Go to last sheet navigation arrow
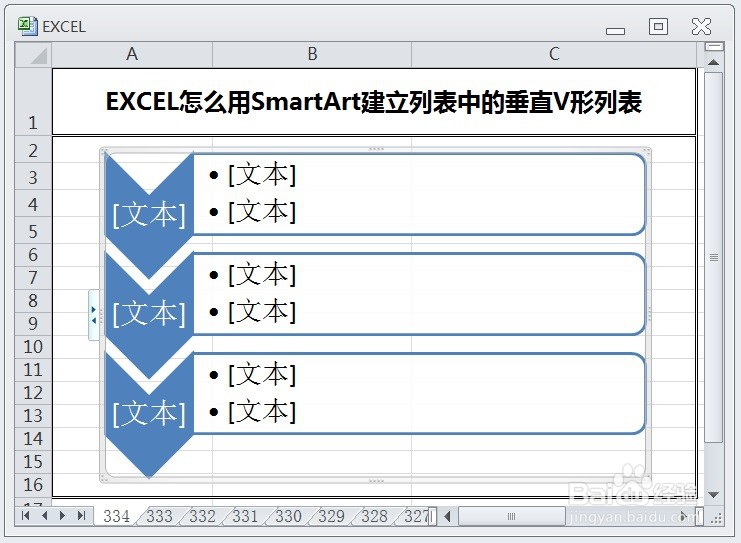 [81, 516]
